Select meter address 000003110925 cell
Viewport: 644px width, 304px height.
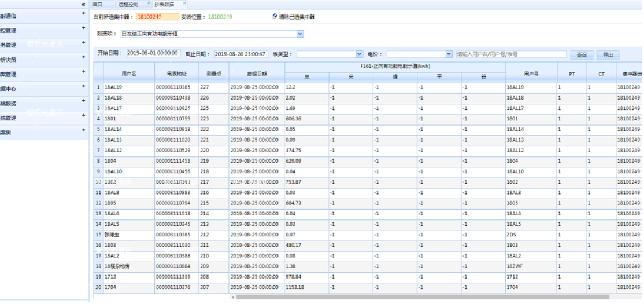pyautogui.click(x=176, y=108)
